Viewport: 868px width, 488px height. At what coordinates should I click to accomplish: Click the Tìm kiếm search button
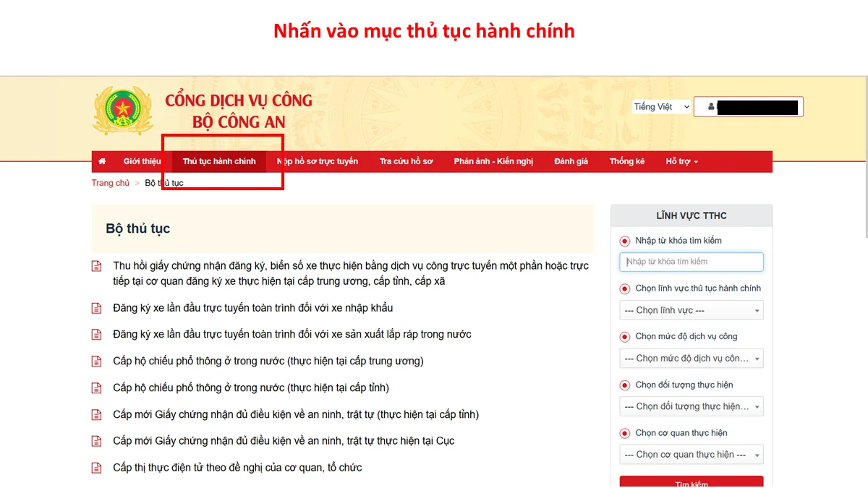(692, 482)
